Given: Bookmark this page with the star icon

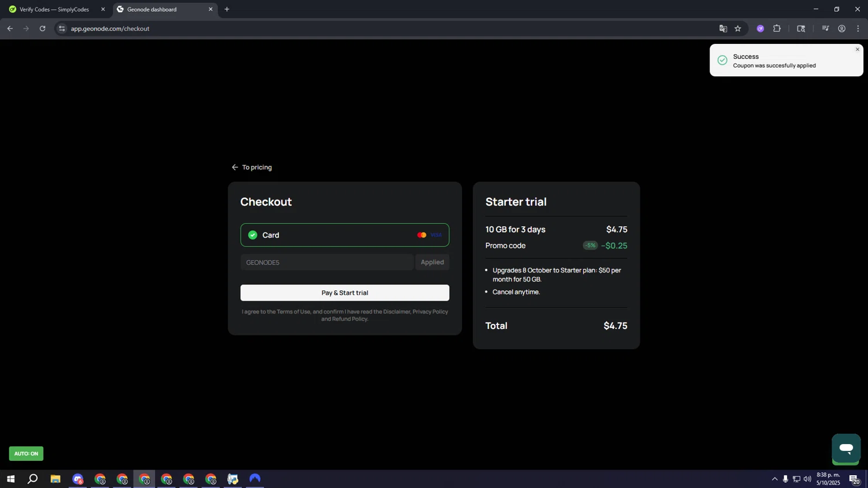Looking at the screenshot, I should pos(738,28).
